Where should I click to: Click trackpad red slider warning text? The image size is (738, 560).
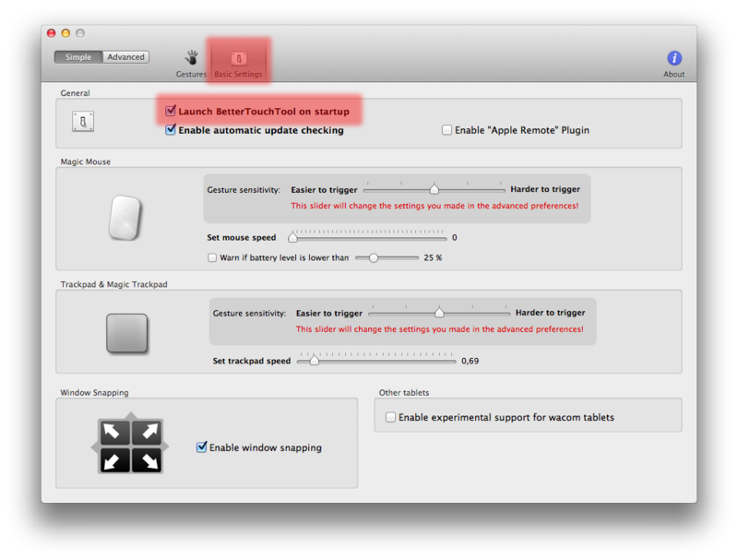point(440,329)
